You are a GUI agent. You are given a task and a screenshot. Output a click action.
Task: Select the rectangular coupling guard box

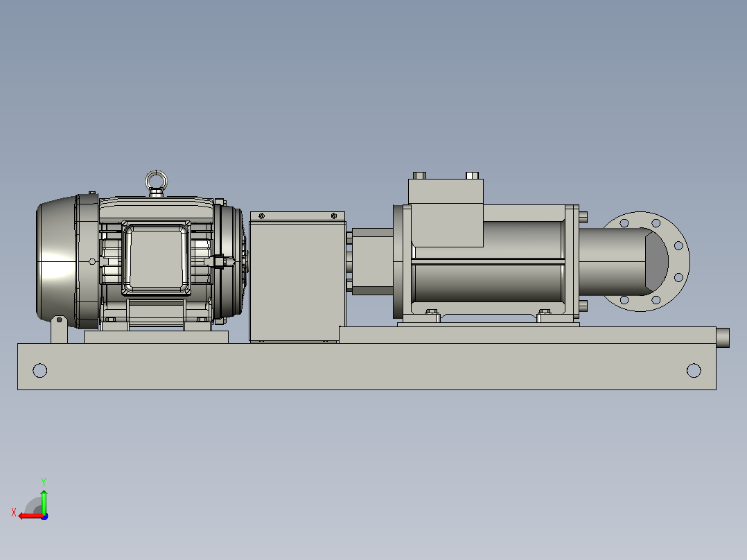coord(297,277)
